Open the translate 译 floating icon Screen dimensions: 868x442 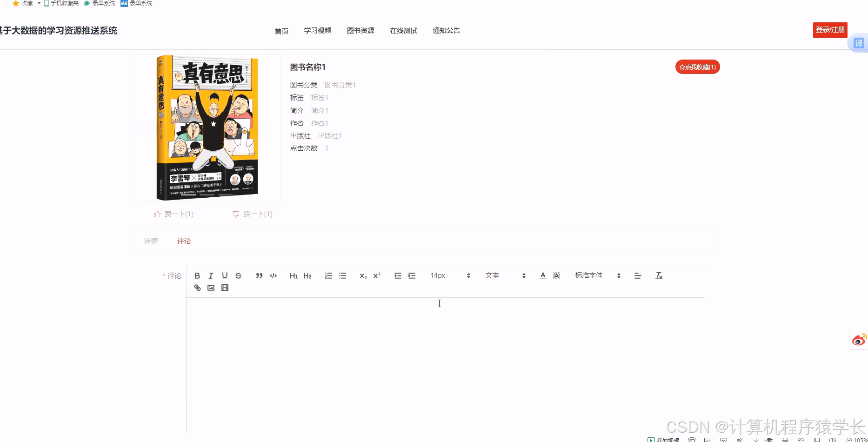pos(858,43)
